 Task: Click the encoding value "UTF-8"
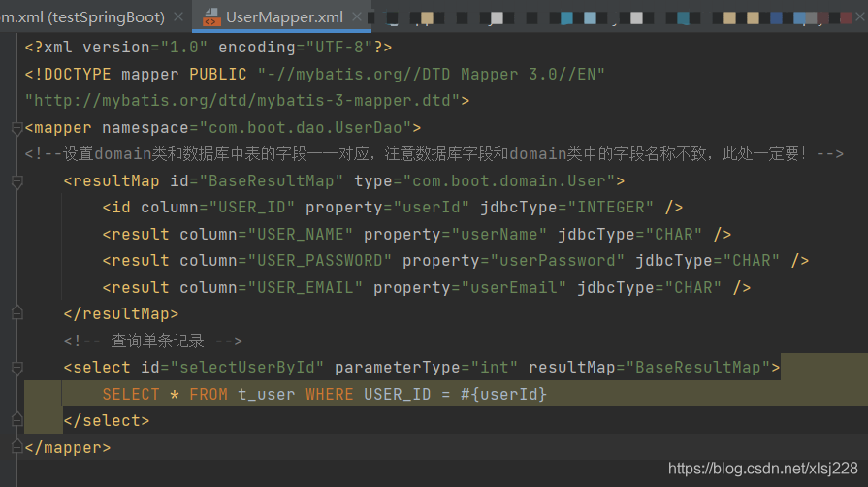tap(339, 48)
